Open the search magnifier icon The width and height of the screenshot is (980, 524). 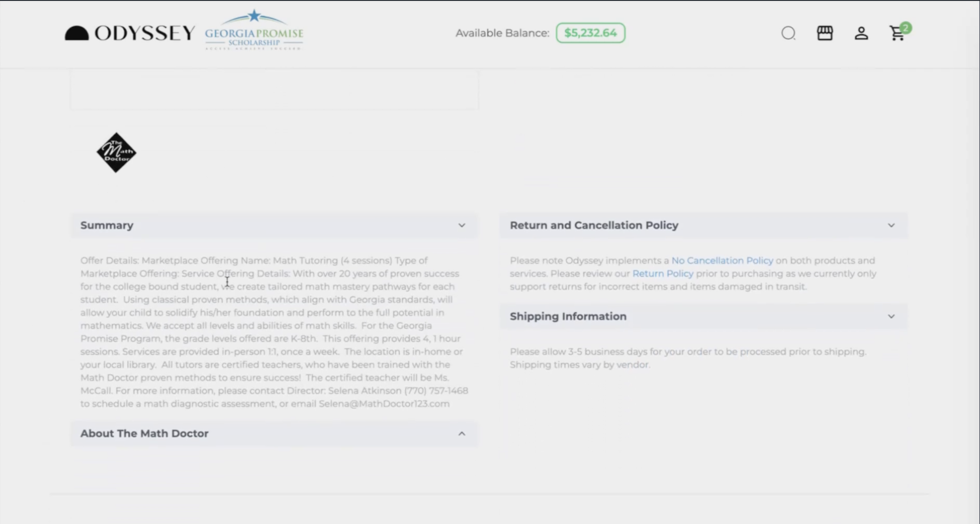788,33
